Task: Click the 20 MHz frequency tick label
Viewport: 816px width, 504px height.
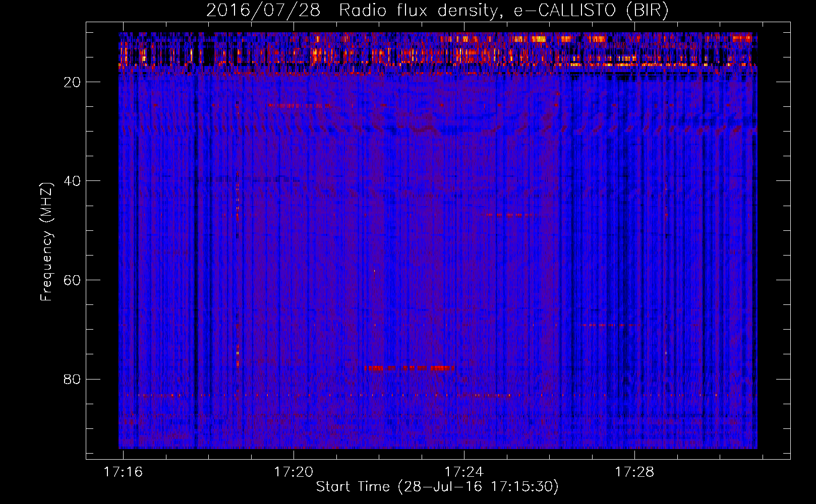Action: tap(72, 82)
